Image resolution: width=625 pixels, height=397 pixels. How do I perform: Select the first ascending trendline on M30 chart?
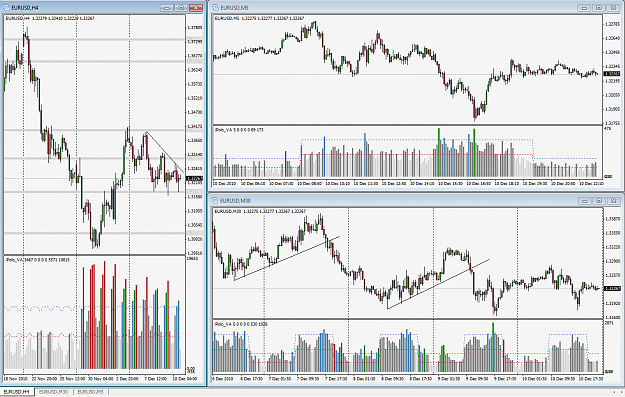tap(287, 258)
